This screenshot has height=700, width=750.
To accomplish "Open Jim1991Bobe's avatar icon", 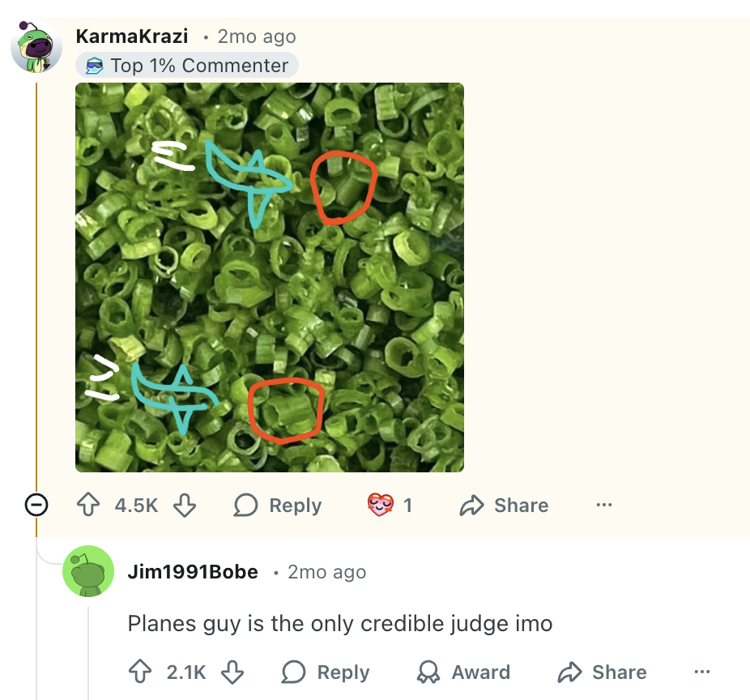I will point(87,571).
